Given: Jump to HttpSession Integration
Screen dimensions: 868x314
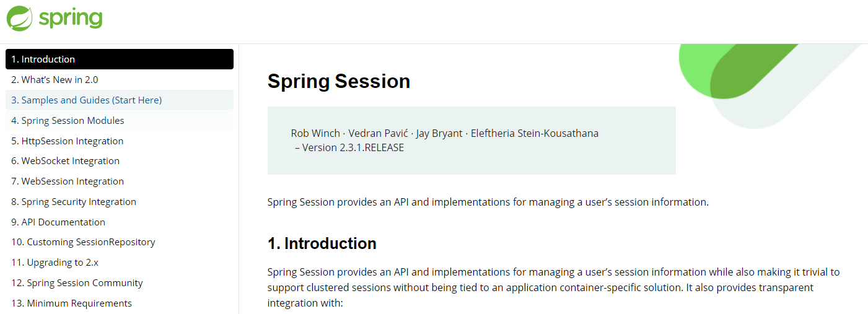Looking at the screenshot, I should pos(120,141).
